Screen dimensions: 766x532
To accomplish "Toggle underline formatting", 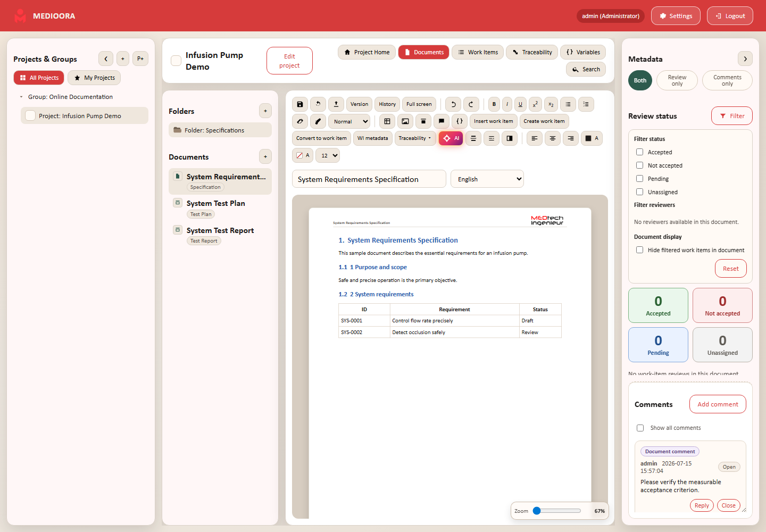I will (520, 104).
